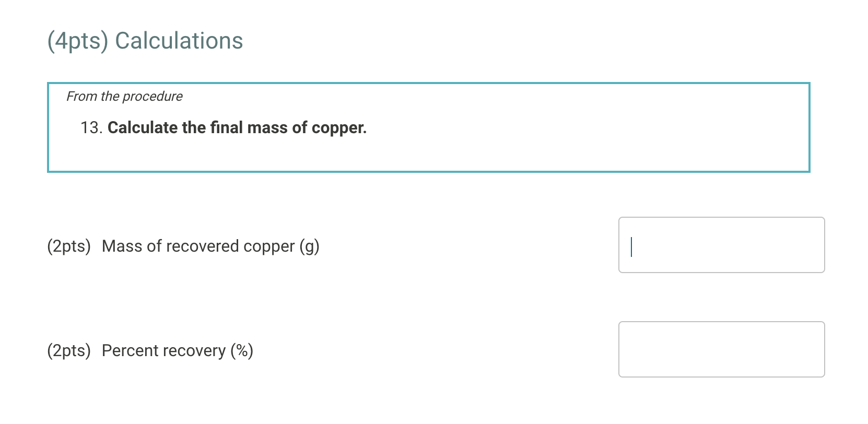Image resolution: width=868 pixels, height=424 pixels.
Task: Select the Mass of recovered copper (g) label
Action: (x=210, y=245)
